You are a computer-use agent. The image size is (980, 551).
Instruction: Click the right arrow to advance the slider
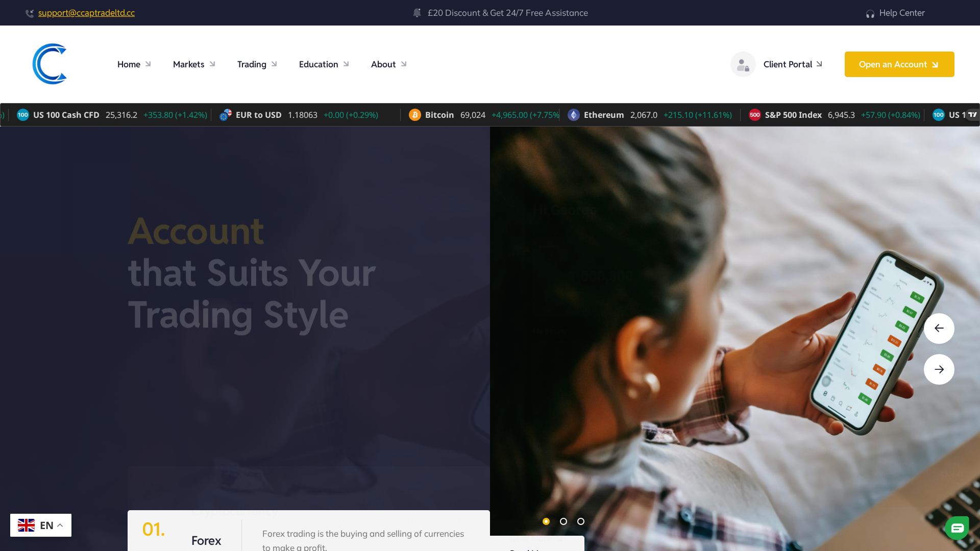(x=939, y=369)
